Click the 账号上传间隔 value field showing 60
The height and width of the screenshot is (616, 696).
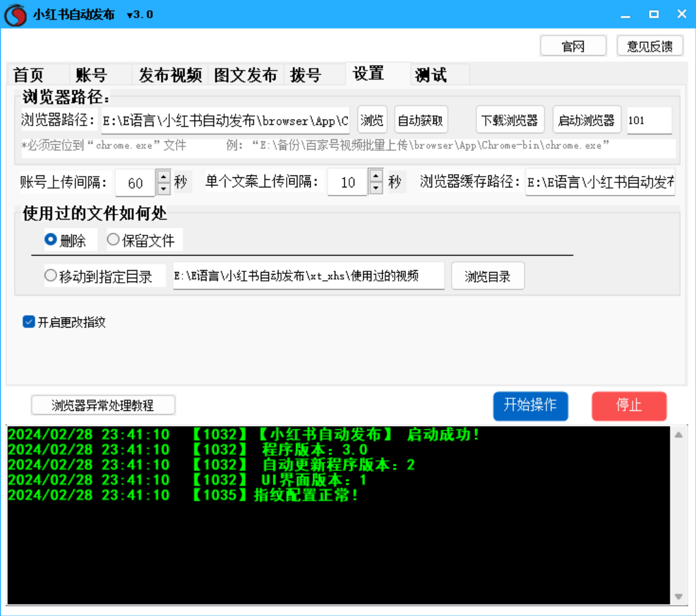pos(135,182)
